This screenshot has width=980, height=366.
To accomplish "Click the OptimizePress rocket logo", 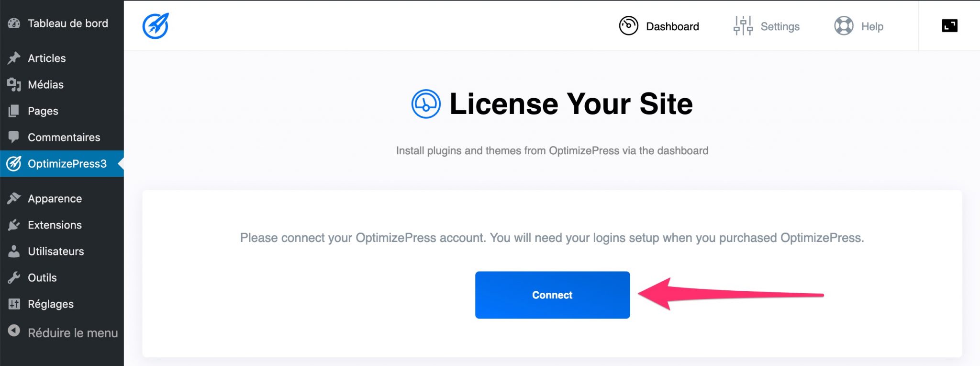I will coord(156,26).
